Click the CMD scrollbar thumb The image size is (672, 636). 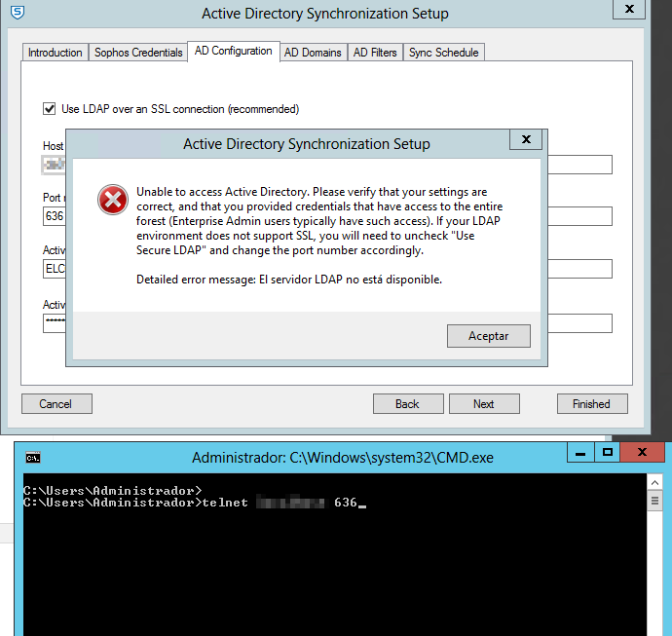click(654, 501)
